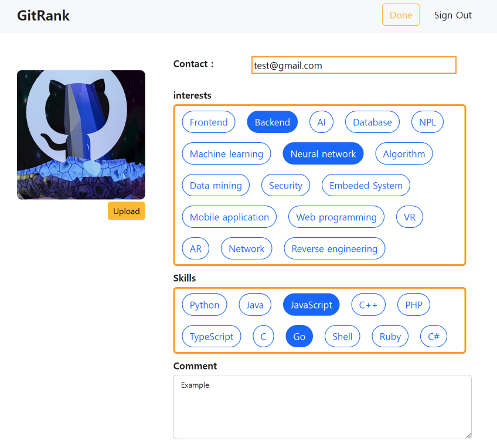Toggle the VR interest tag
This screenshot has width=497, height=448.
409,217
